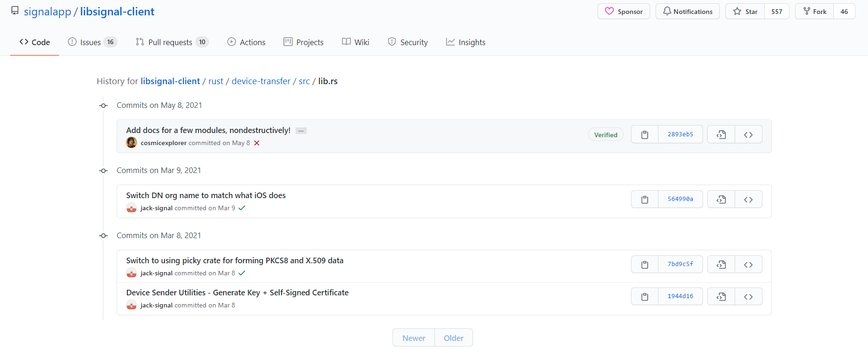Screen dimensions: 868x353
Task: Open commit hash 564990a
Action: pyautogui.click(x=680, y=199)
